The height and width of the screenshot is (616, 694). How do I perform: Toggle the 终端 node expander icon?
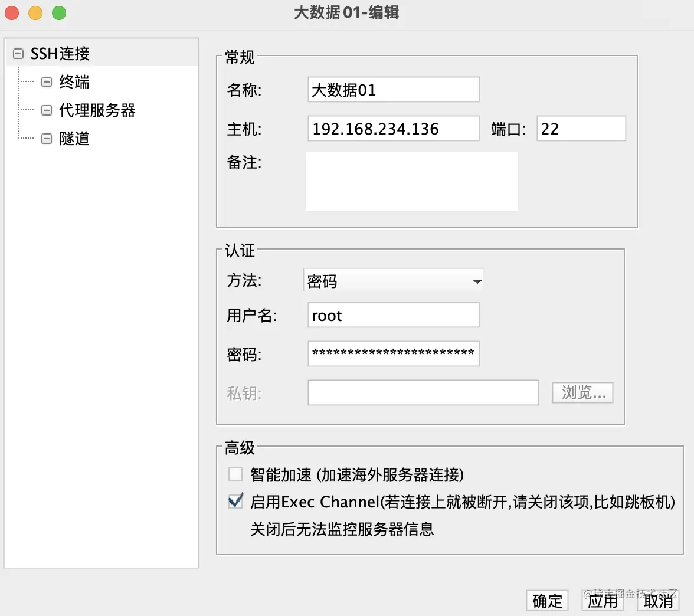(47, 82)
